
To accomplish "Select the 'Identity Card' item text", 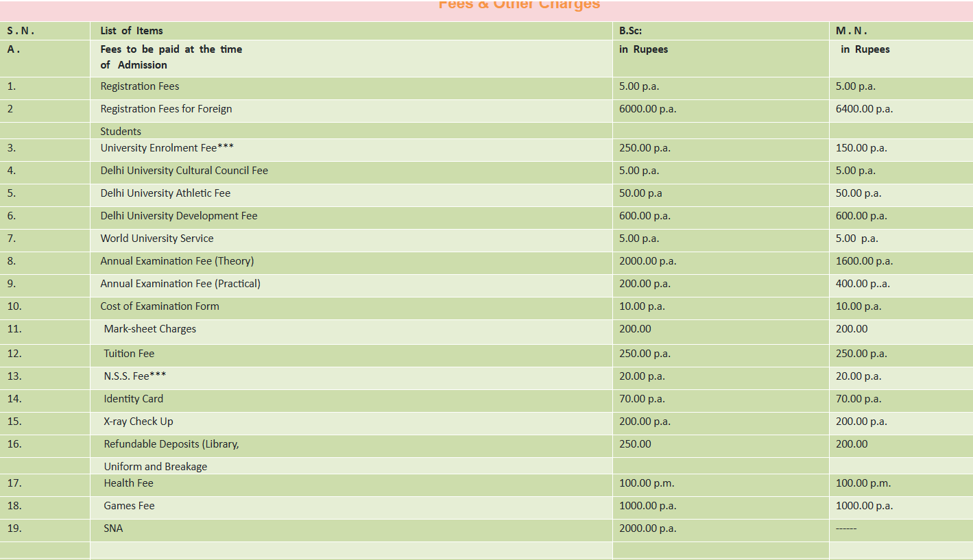I will (x=134, y=399).
